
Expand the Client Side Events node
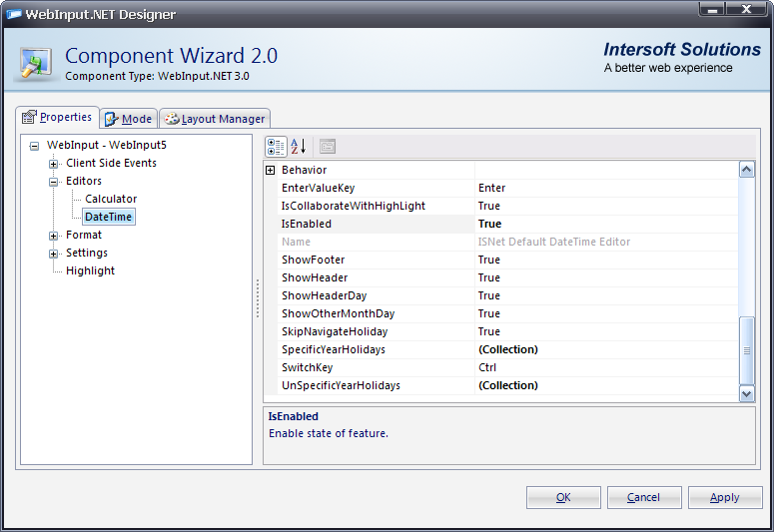(x=54, y=164)
